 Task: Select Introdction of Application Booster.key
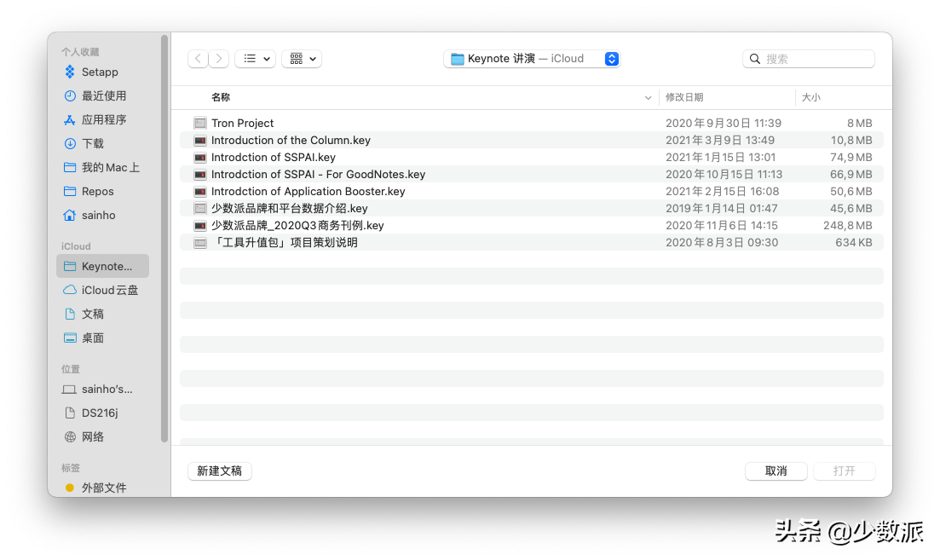[309, 191]
